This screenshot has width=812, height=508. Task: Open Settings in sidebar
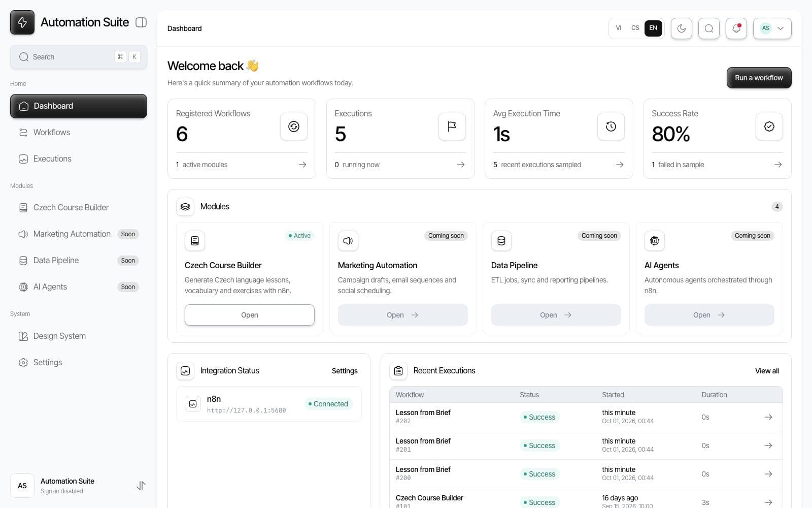pyautogui.click(x=79, y=363)
